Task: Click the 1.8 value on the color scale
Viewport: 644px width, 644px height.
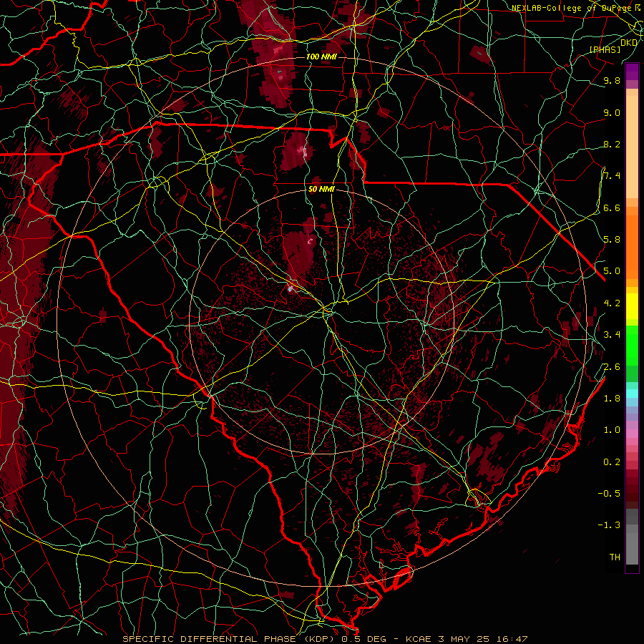Action: point(612,399)
